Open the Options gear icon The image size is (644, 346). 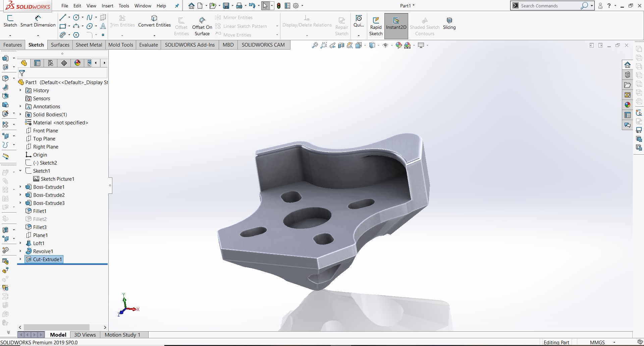coord(296,6)
